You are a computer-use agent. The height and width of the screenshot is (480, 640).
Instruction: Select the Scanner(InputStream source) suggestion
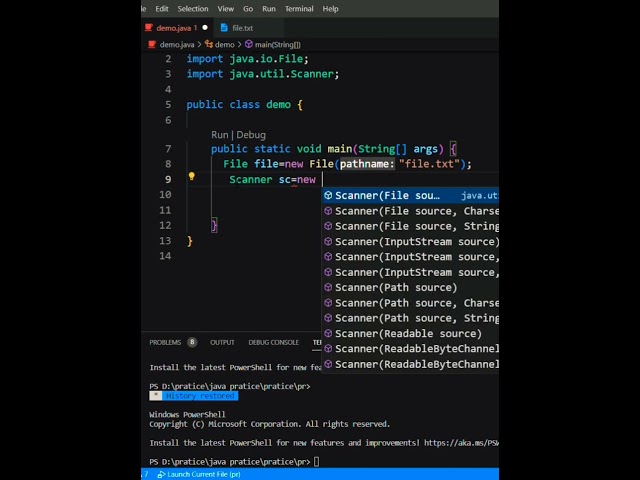click(x=410, y=242)
